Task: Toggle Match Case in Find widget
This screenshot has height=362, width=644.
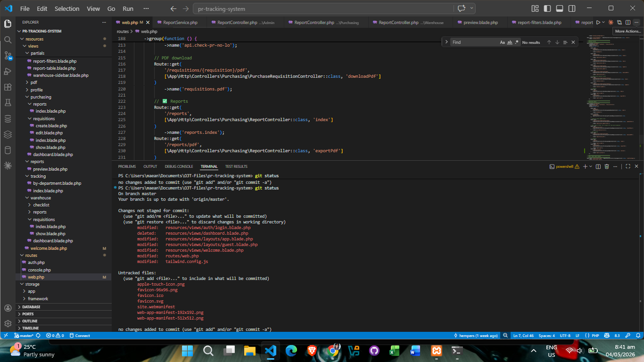Action: 503,42
